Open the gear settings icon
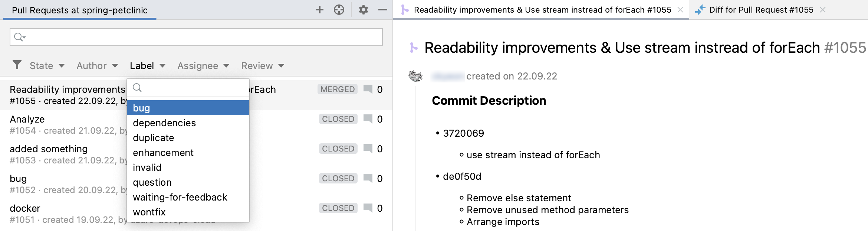Image resolution: width=868 pixels, height=231 pixels. (x=364, y=10)
